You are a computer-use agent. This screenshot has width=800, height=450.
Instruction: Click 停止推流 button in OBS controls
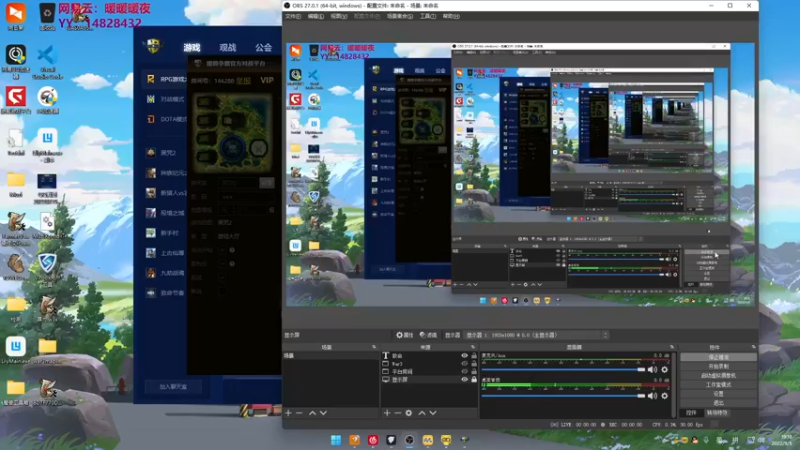coord(718,357)
